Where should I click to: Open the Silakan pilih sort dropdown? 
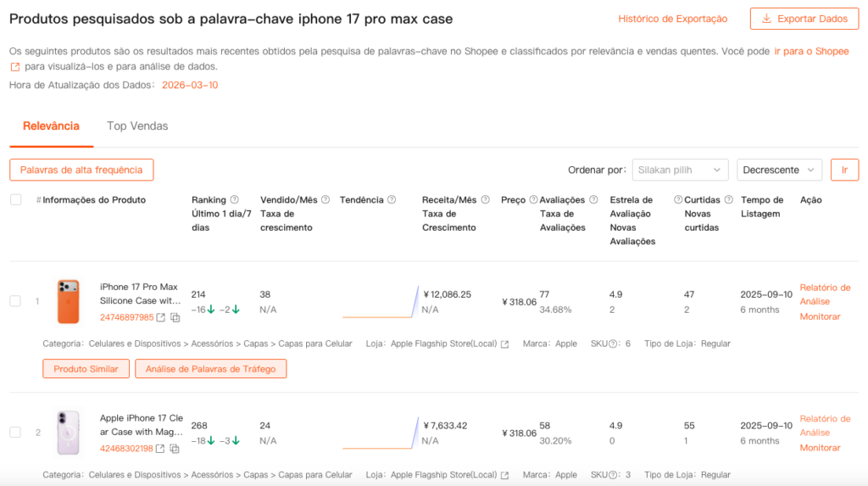pyautogui.click(x=680, y=170)
